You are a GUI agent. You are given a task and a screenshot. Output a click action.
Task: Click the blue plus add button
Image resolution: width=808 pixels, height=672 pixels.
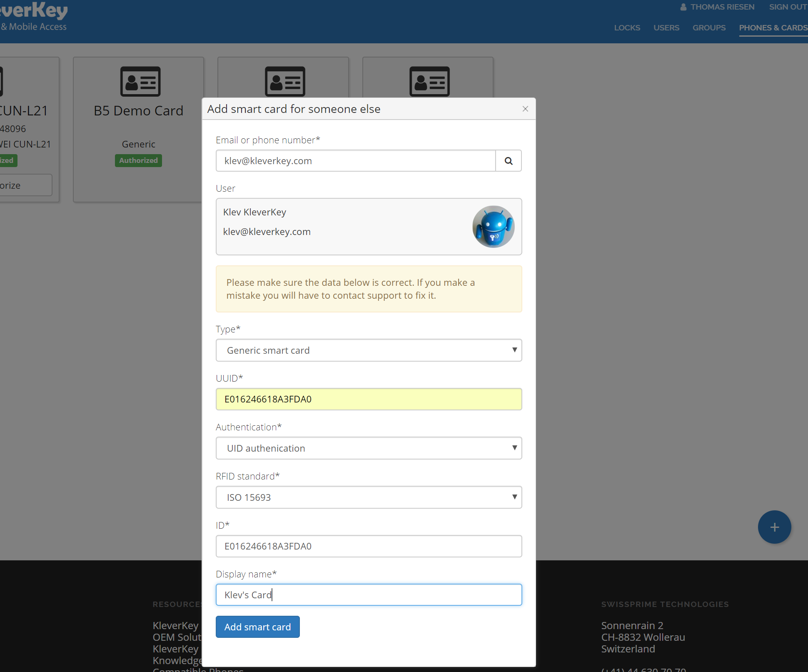(774, 527)
